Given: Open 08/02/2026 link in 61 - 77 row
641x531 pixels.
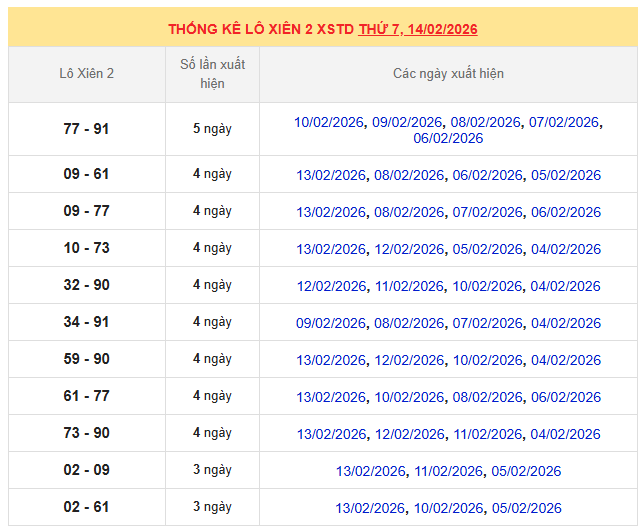Looking at the screenshot, I should 487,397.
